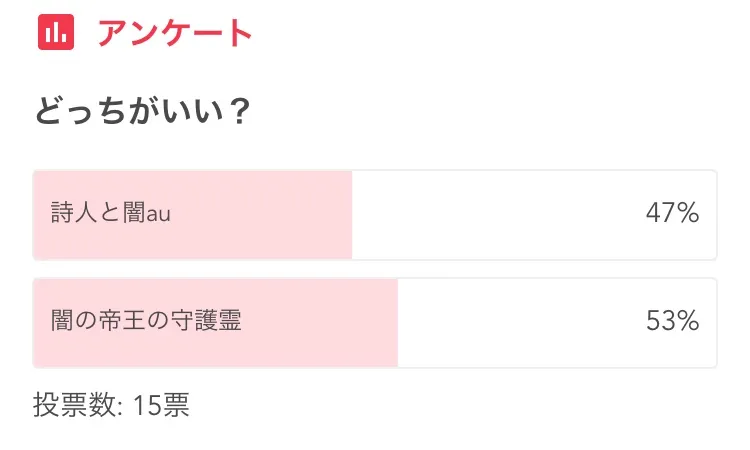The width and height of the screenshot is (750, 450).
Task: Click the 闇の帝王の守護霊 label text
Action: pos(147,322)
